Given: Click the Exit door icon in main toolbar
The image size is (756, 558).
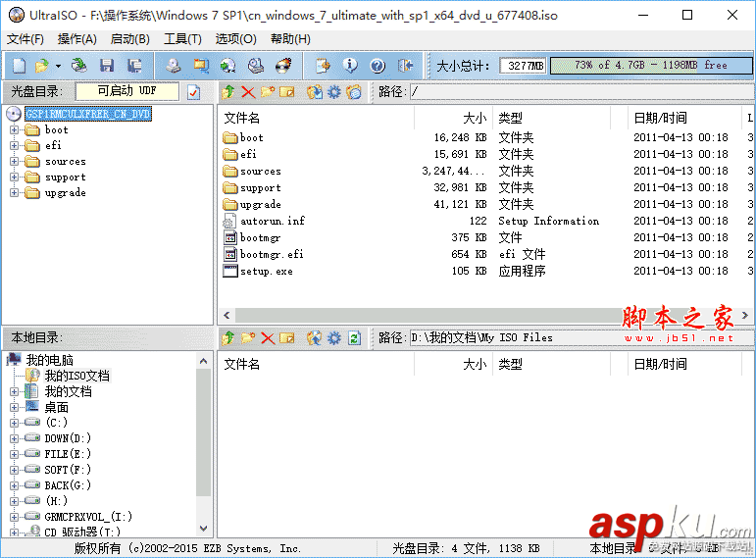Looking at the screenshot, I should (405, 65).
